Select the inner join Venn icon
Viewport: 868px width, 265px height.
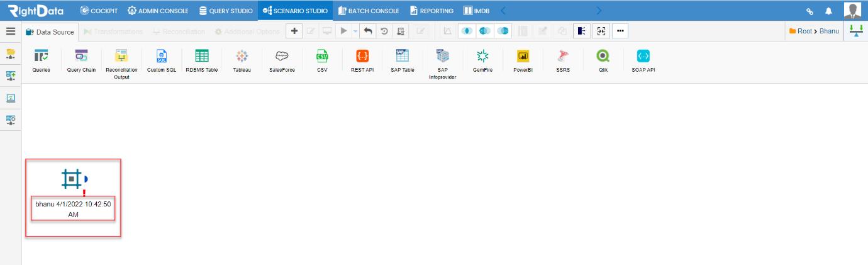(x=467, y=31)
